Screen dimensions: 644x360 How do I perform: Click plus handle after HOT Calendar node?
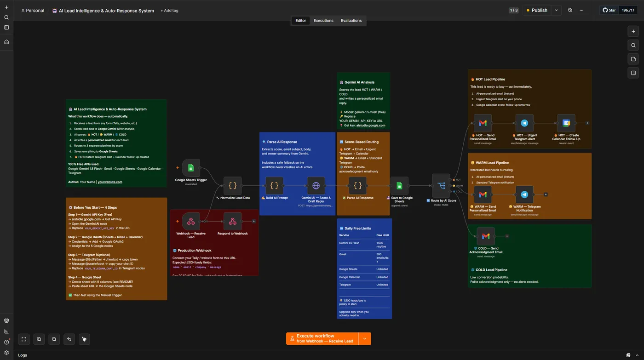(x=587, y=123)
